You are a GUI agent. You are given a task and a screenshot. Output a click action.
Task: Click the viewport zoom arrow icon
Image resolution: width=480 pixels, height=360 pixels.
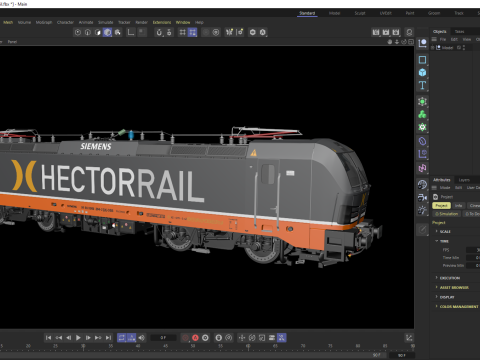pos(397,42)
